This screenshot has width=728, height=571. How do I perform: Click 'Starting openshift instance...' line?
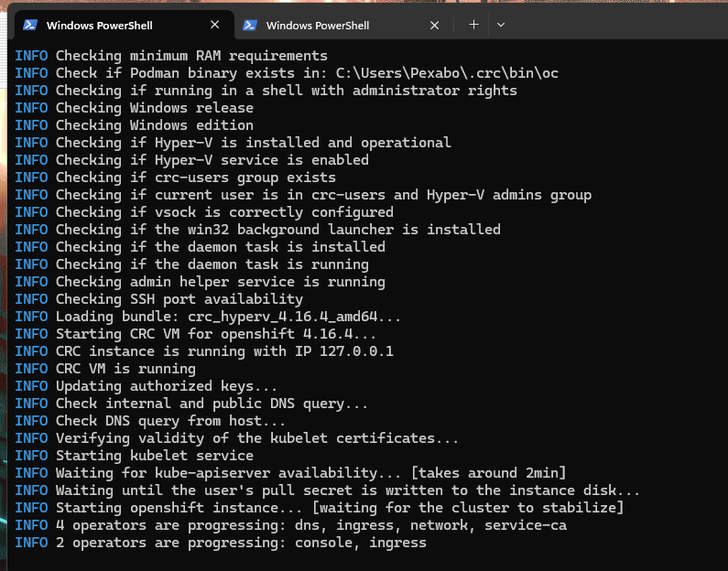point(320,508)
